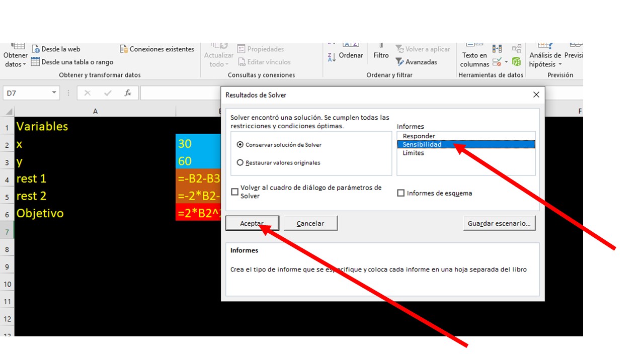Select Responder in Informes list

coord(419,136)
